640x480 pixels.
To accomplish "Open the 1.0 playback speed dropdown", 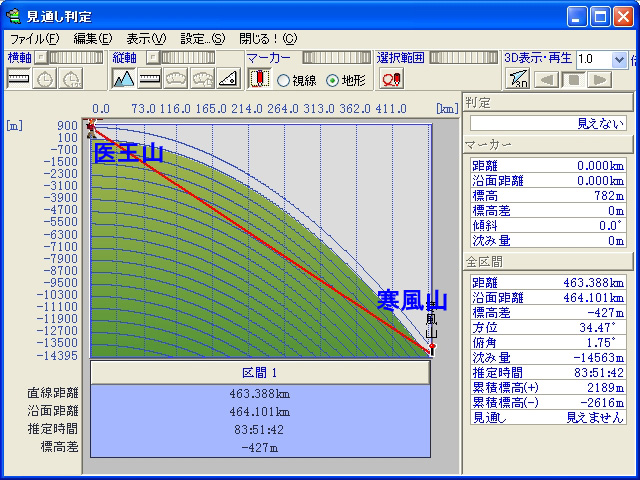I will 619,59.
